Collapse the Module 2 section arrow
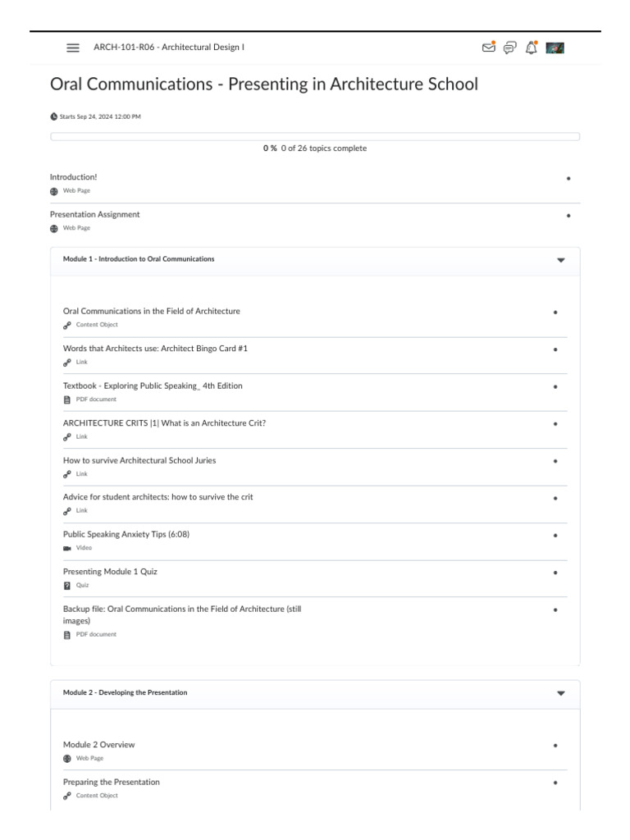Viewport: 630px width, 840px height. tap(561, 693)
